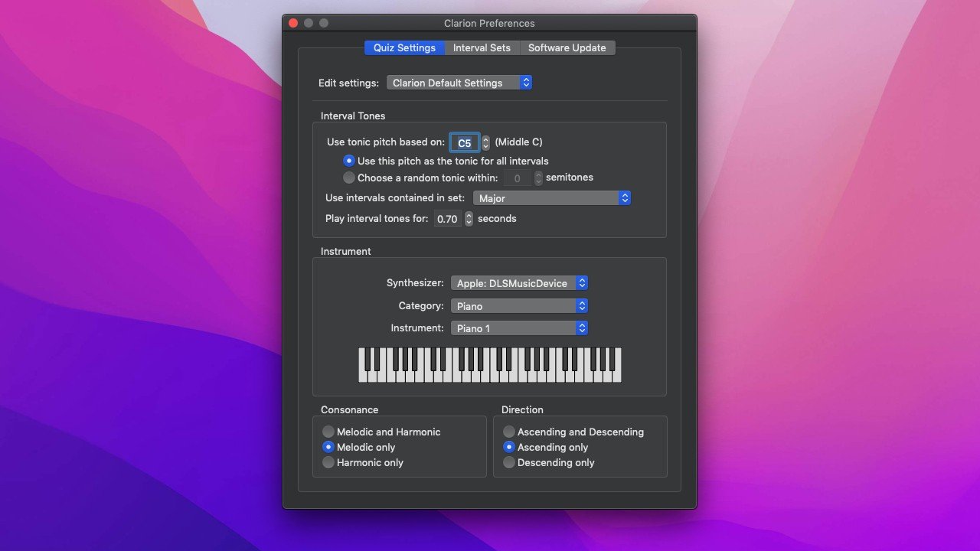Click the semitones stepper control
This screenshot has width=980, height=551.
click(538, 178)
